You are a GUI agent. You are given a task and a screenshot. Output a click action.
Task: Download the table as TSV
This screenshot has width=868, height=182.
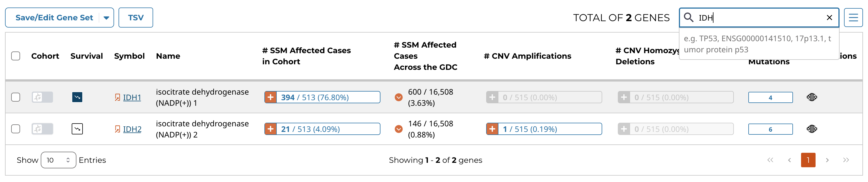136,18
